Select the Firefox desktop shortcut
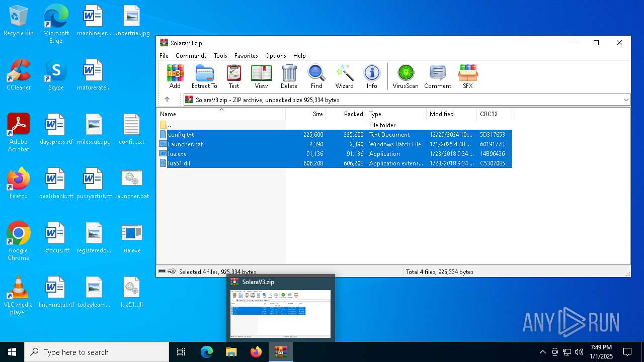 click(x=19, y=184)
